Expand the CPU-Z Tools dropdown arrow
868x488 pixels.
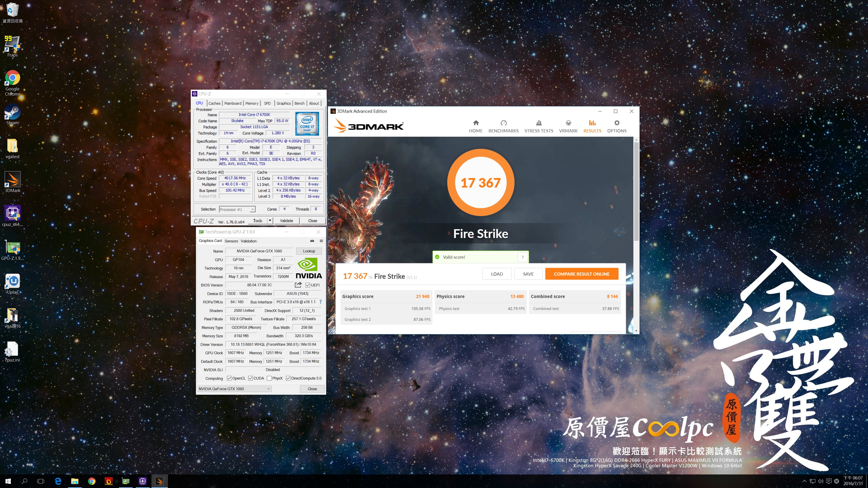tap(270, 221)
